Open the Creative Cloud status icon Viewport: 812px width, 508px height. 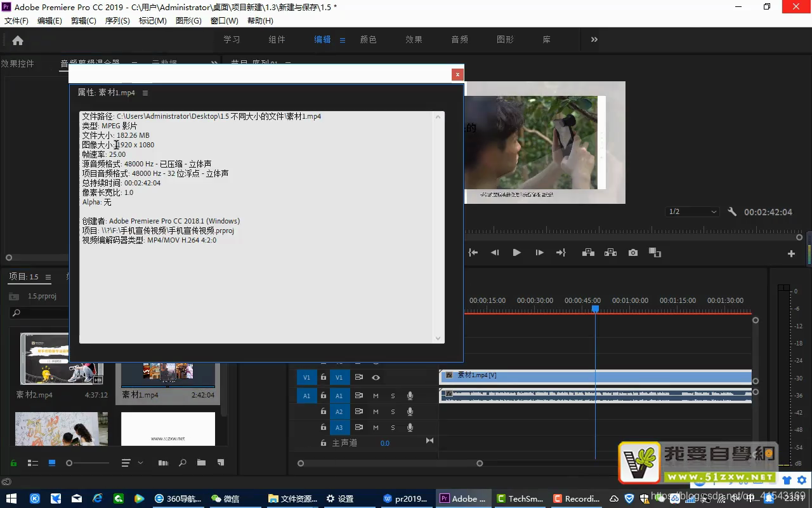pos(5,482)
